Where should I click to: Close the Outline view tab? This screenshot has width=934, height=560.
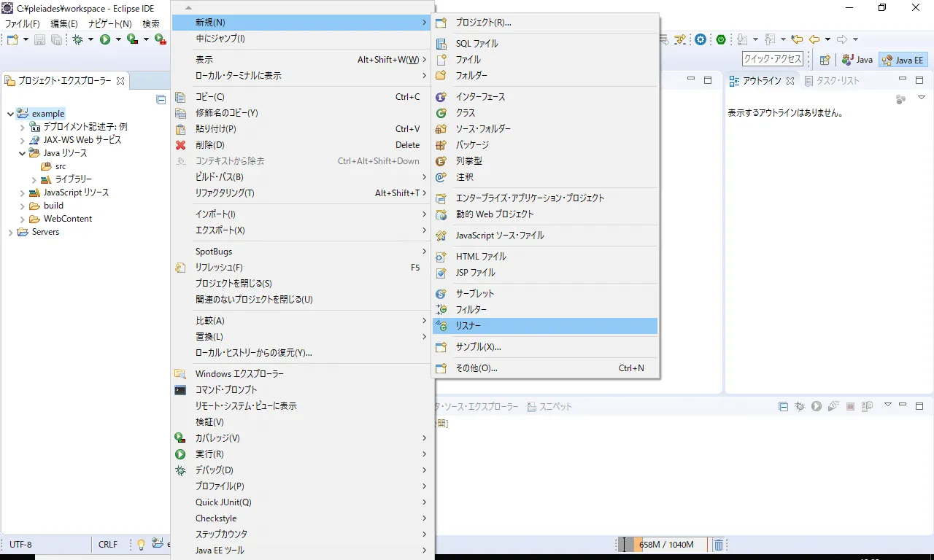(790, 81)
